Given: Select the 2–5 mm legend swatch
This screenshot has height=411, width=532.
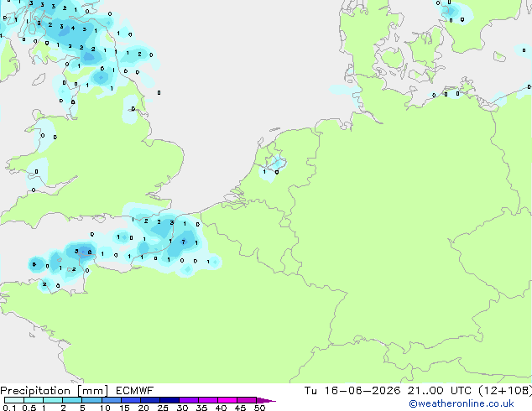Looking at the screenshot, I should click(x=72, y=400).
